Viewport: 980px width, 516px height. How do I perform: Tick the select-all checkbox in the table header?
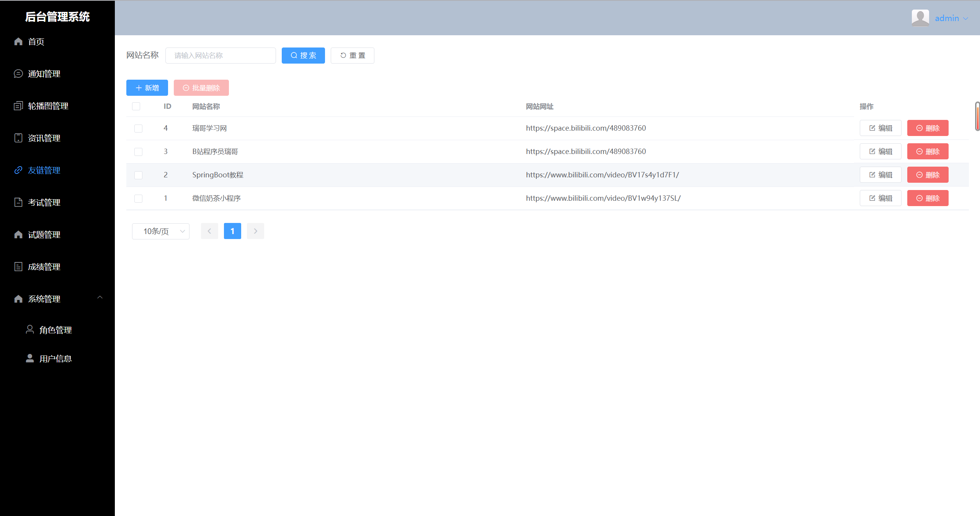coord(136,106)
